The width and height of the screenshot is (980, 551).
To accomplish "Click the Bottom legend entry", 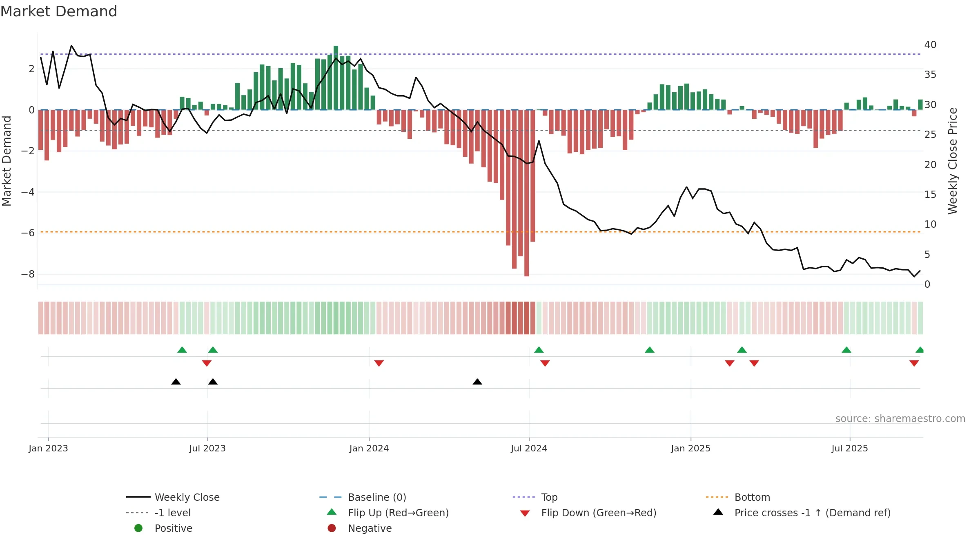I will coord(738,497).
